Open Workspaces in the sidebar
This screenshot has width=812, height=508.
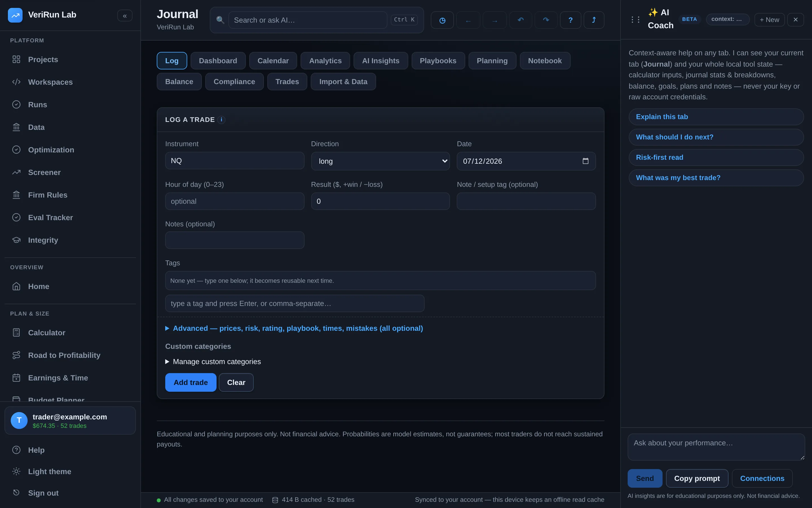(x=70, y=82)
